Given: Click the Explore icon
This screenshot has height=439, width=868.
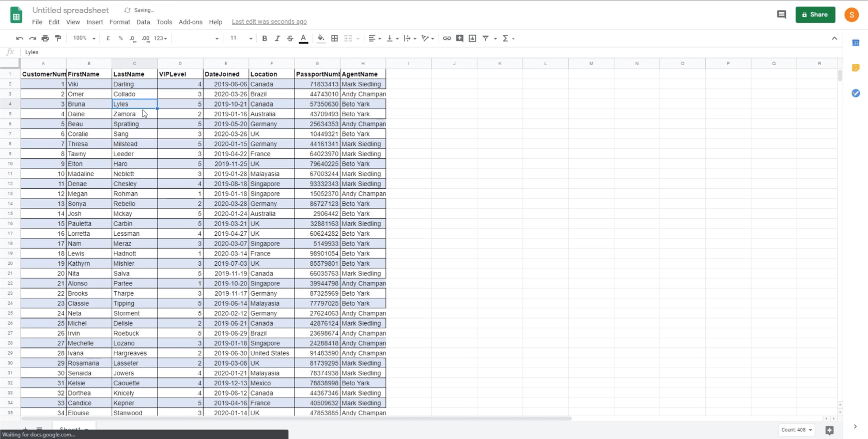Looking at the screenshot, I should [x=829, y=430].
